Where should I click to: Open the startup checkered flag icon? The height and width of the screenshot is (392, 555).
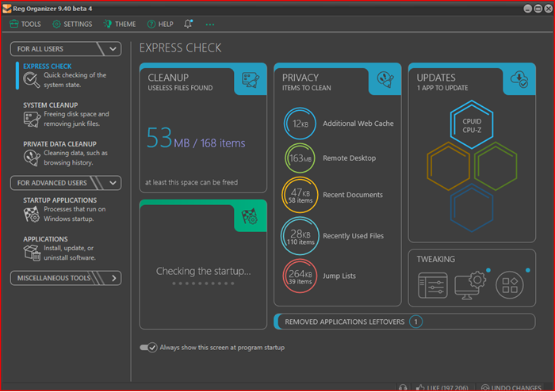click(x=250, y=216)
